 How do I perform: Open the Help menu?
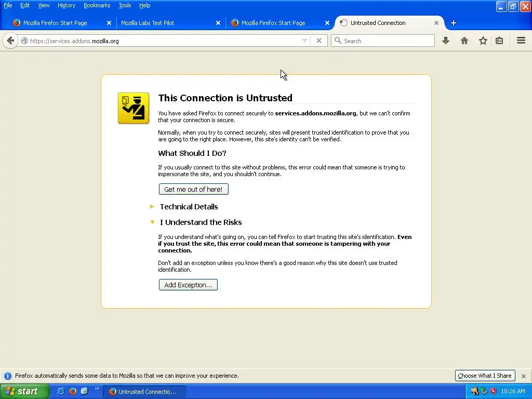pos(144,5)
